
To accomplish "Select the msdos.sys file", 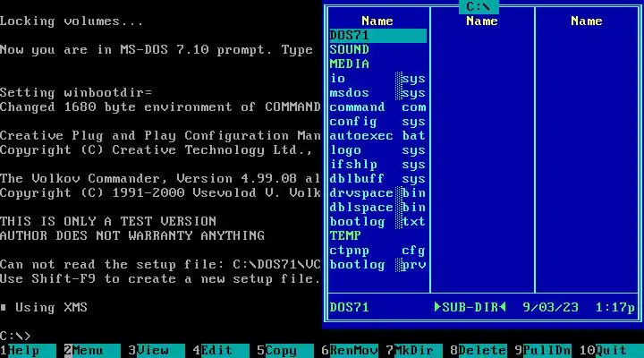I will [x=377, y=93].
